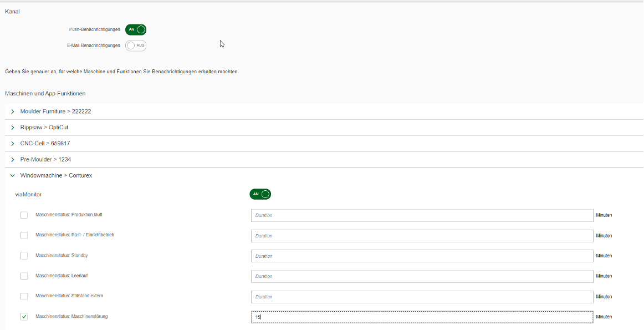
Task: Tick the Maschinenstatus: Standby checkbox
Action: pyautogui.click(x=24, y=256)
